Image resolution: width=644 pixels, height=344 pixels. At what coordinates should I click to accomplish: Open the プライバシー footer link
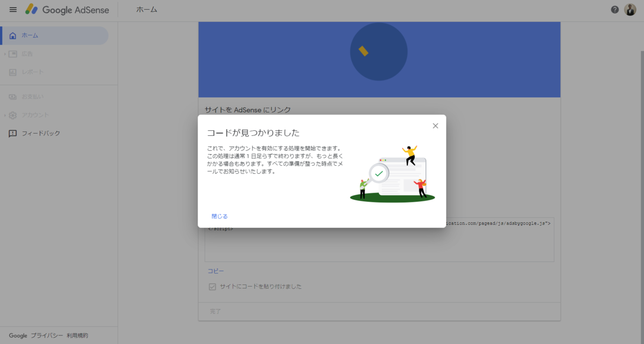coord(47,335)
